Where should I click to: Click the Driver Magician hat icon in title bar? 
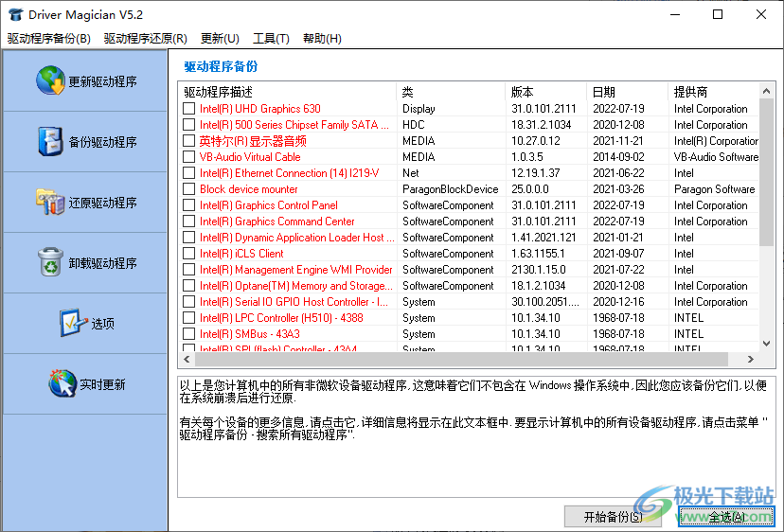pyautogui.click(x=16, y=14)
